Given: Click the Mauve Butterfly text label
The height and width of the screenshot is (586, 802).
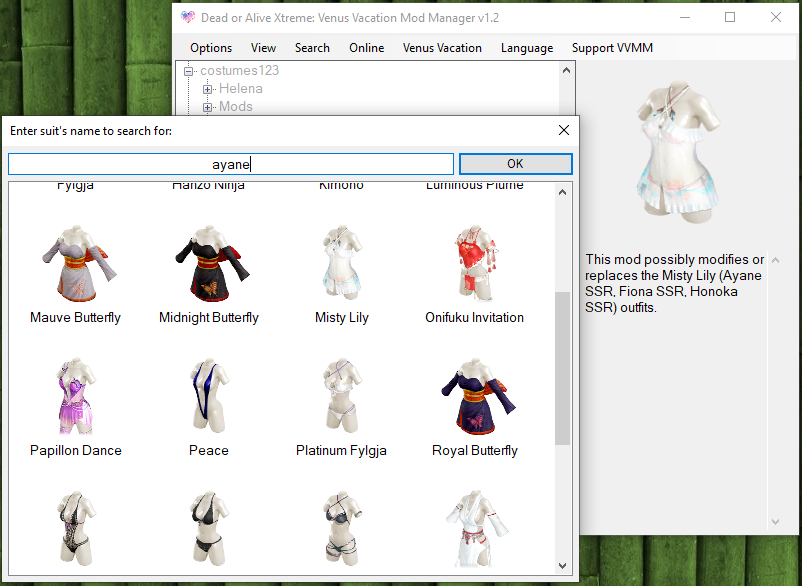Looking at the screenshot, I should click(76, 318).
